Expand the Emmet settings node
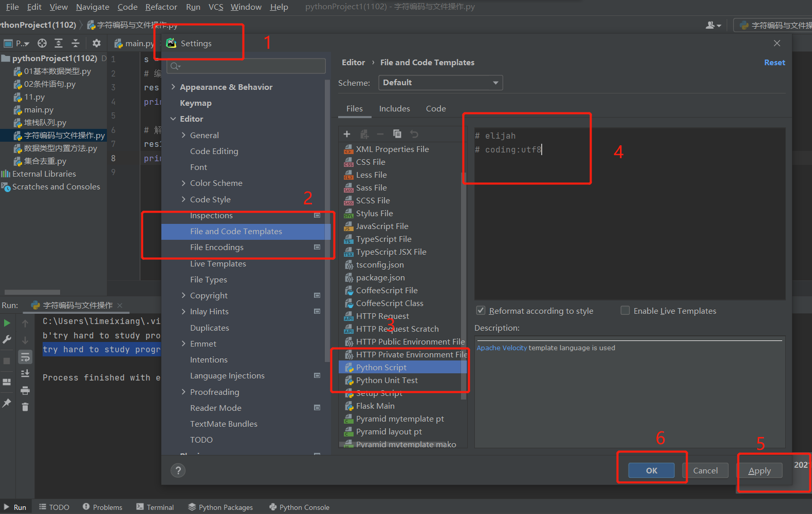812x514 pixels. [183, 344]
